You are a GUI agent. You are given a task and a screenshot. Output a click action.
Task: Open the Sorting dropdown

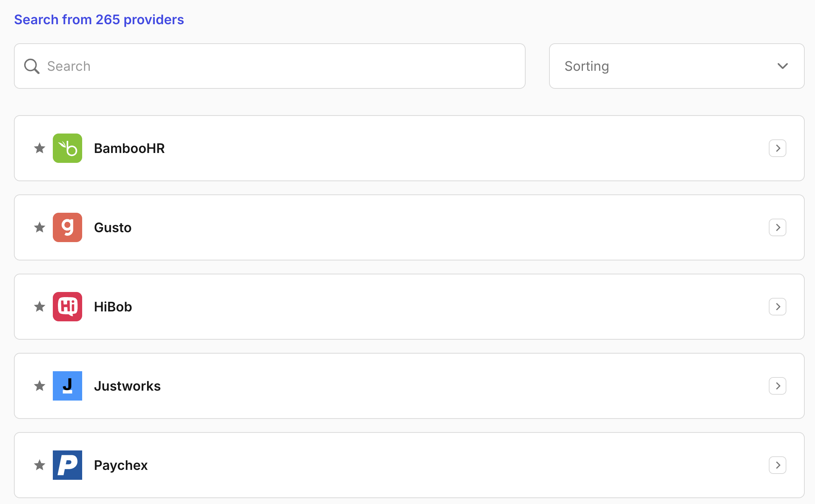[x=677, y=66]
